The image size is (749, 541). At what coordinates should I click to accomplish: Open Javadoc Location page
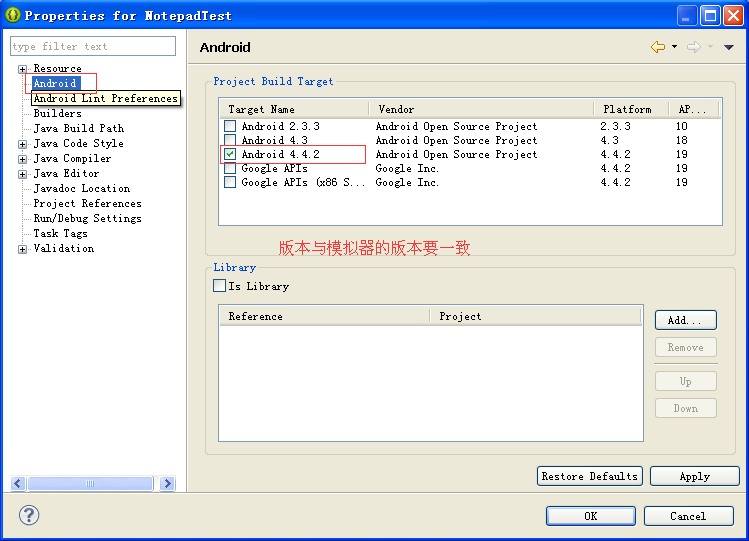[82, 188]
